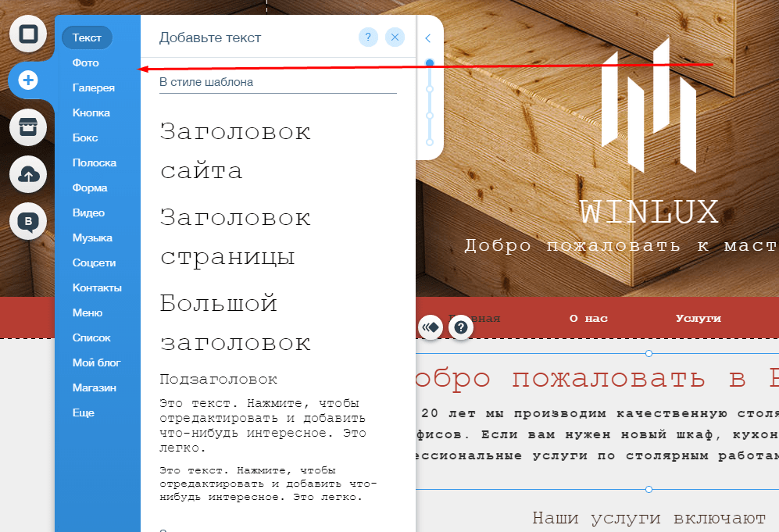Open the Uploads cloud icon
Viewport: 779px width, 532px height.
tap(28, 174)
